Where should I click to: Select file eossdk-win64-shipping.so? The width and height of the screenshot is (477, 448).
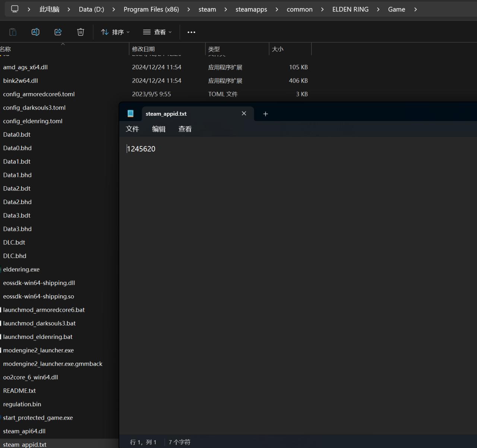click(x=39, y=296)
